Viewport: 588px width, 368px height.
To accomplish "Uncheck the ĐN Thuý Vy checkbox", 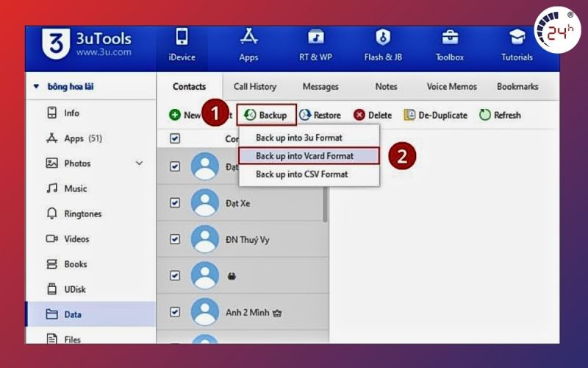I will [x=175, y=239].
